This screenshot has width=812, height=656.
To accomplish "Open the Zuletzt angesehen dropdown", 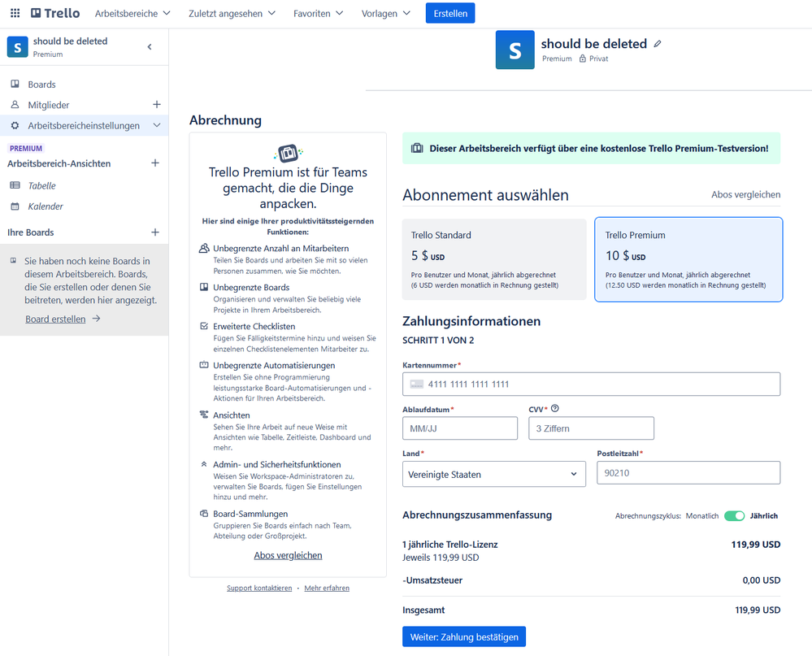I will (x=232, y=14).
